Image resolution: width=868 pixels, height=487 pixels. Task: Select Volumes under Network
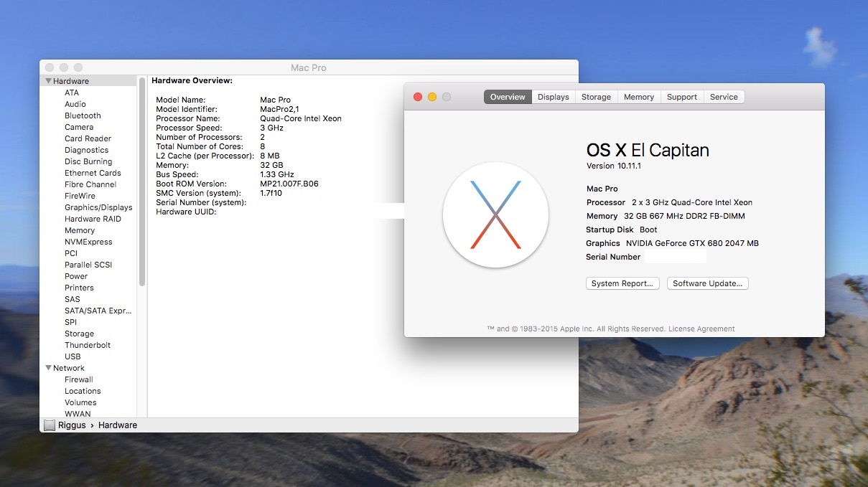point(80,402)
